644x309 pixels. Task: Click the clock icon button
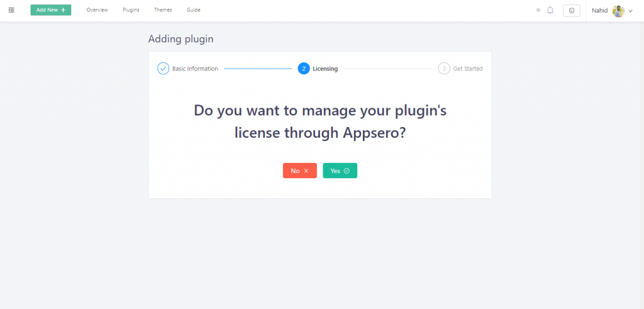572,11
